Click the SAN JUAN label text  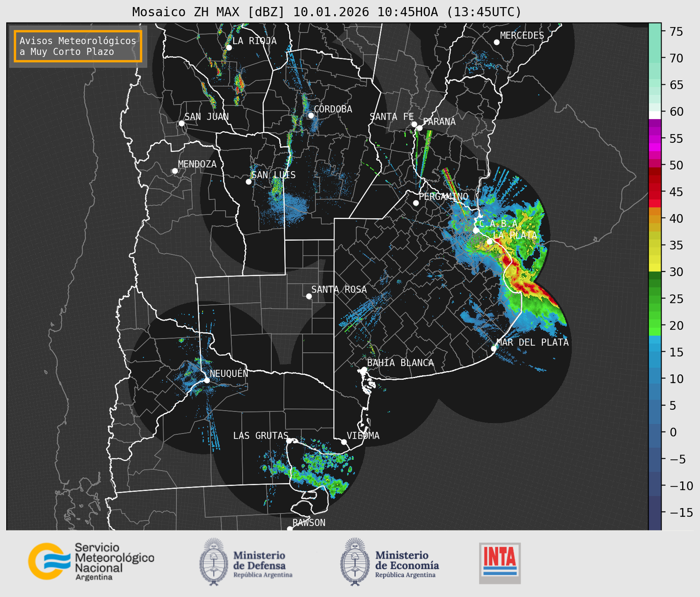[x=207, y=117]
